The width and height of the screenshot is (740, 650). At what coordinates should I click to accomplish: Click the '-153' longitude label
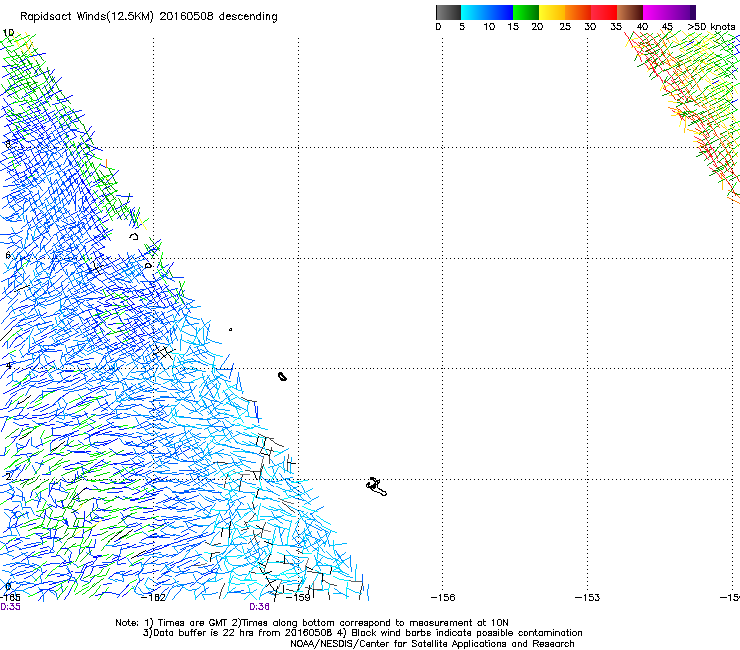click(588, 598)
